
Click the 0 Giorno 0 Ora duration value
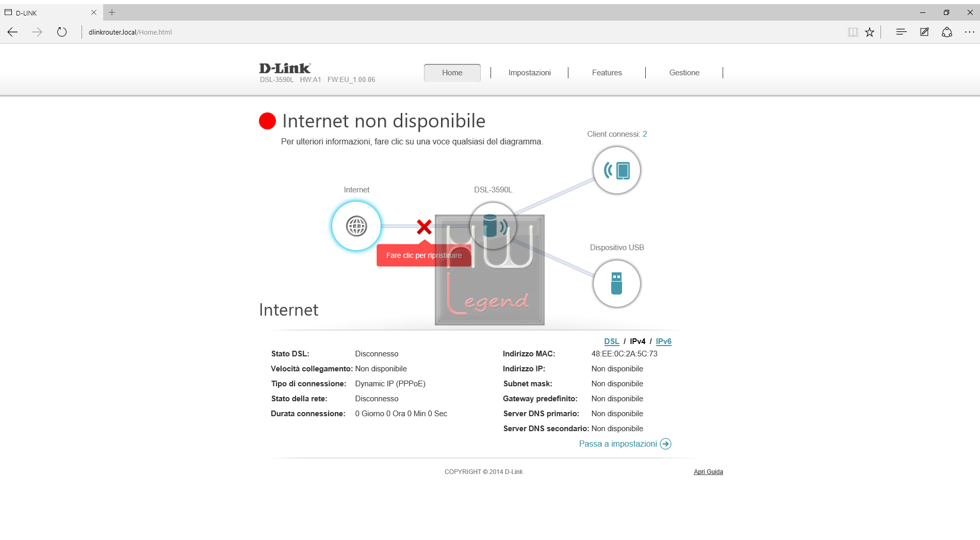pos(401,414)
